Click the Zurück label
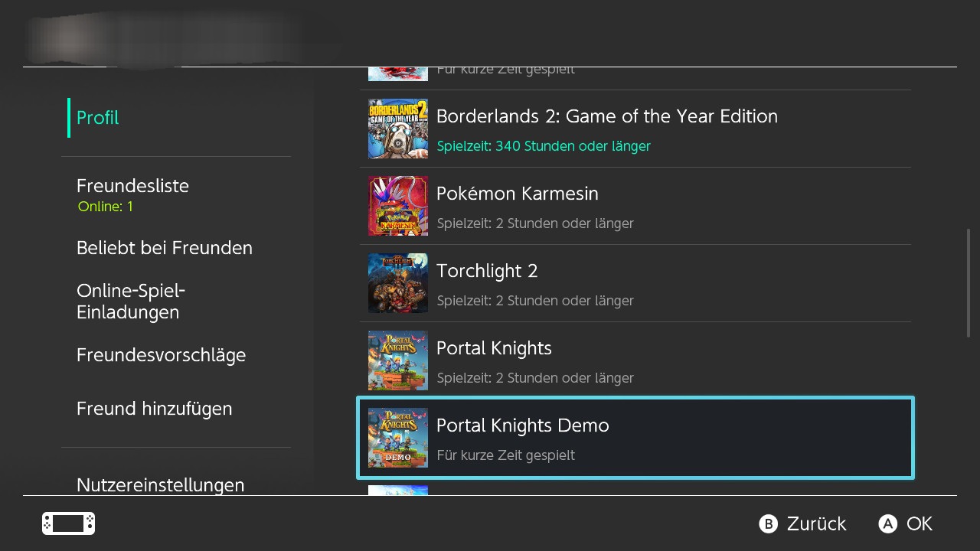Screen dimensions: 980x551 tap(816, 523)
